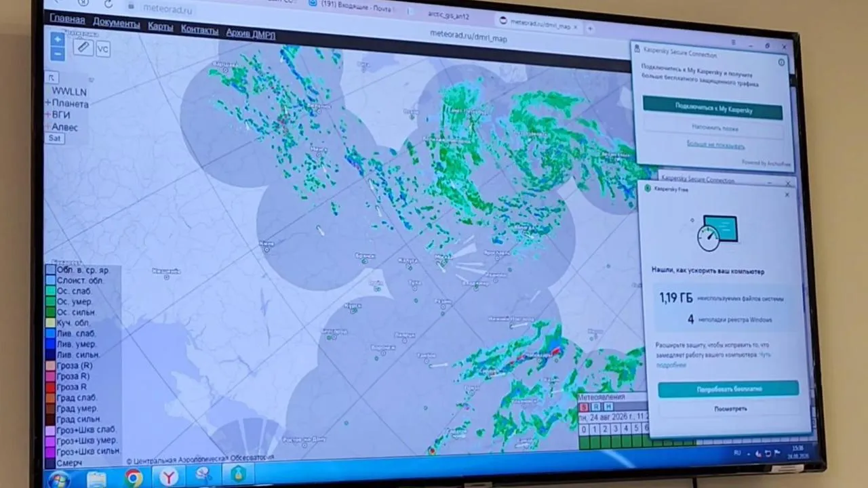
Task: Activate the ruler measurement tool
Action: pos(83,47)
